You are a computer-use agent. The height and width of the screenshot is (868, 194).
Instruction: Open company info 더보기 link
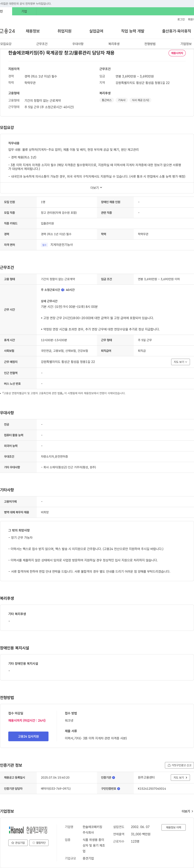pos(187,811)
